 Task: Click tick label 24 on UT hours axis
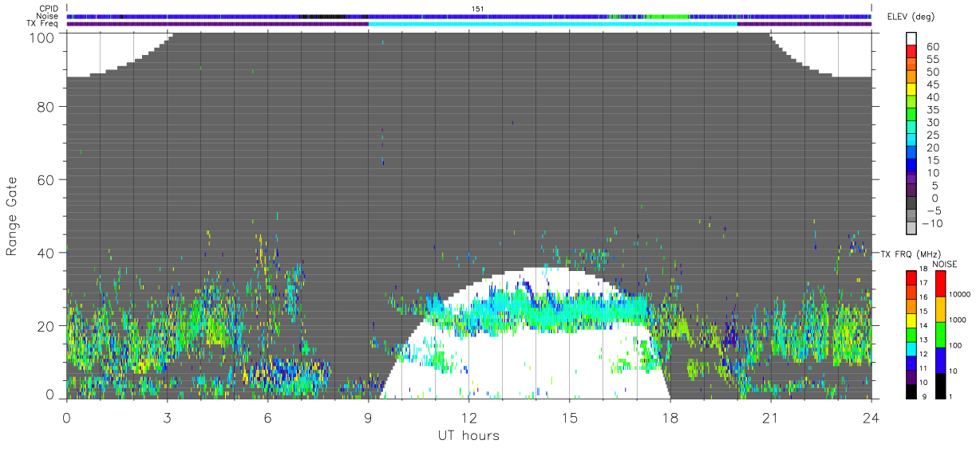coord(871,417)
